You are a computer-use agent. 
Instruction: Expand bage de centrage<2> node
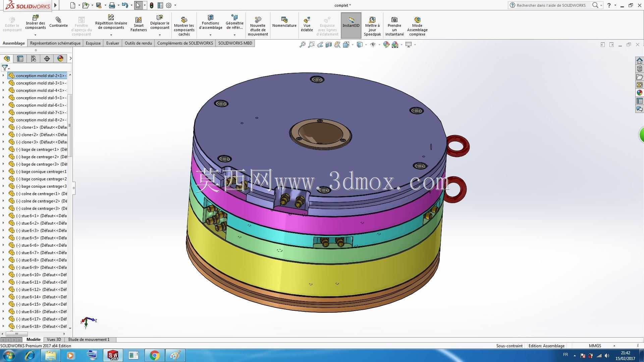tap(3, 157)
